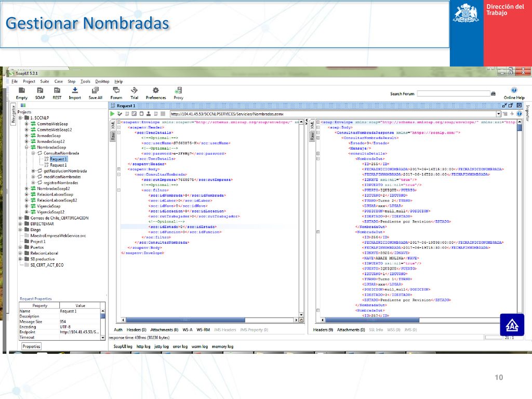Open the Desktop menu

(102, 82)
